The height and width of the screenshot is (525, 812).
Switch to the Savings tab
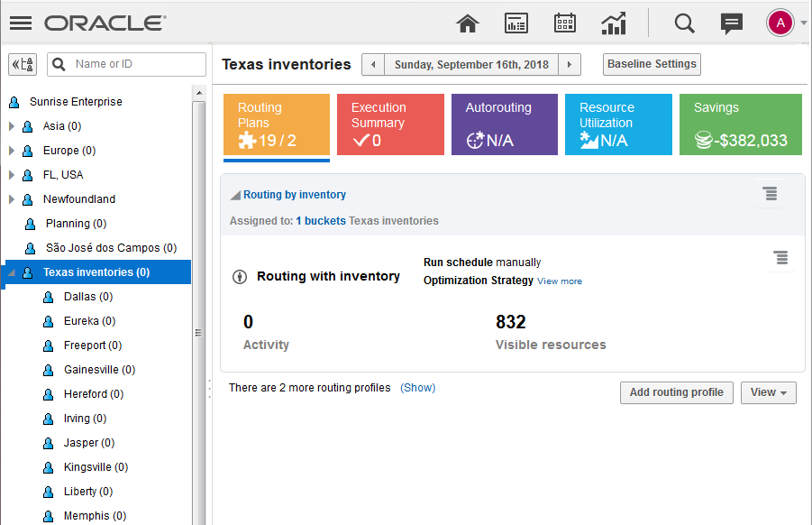coord(739,124)
